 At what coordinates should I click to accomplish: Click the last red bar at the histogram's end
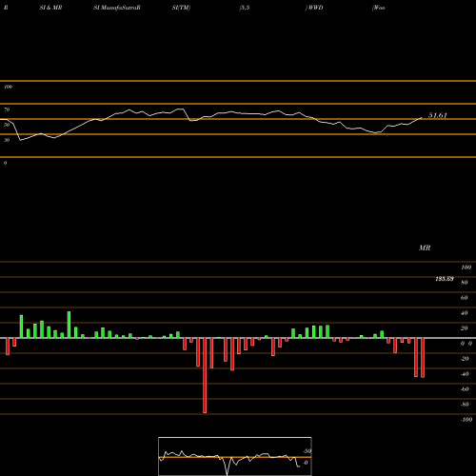[423, 358]
